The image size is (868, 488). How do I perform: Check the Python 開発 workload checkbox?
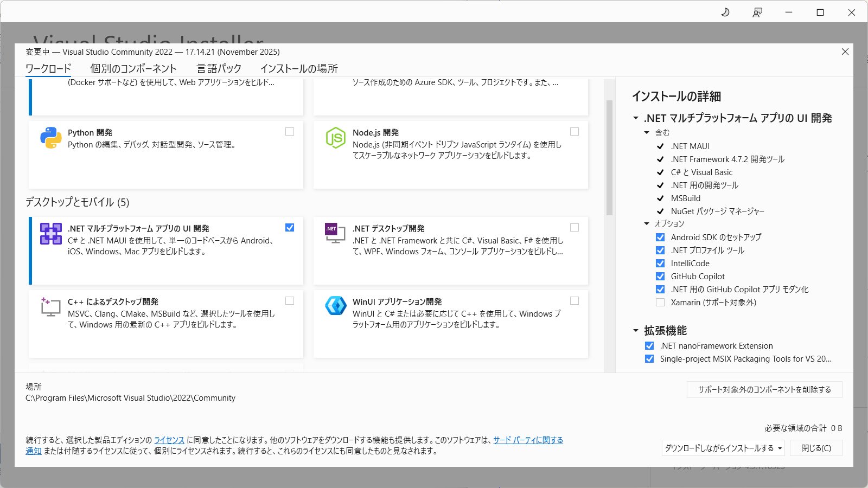point(290,132)
